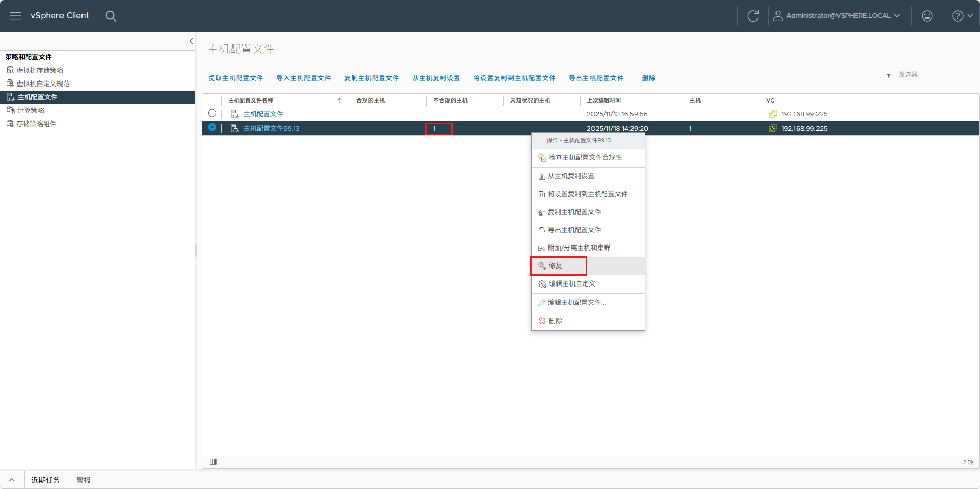Open the 主机配置文件99.13 profile link
The width and height of the screenshot is (980, 489).
pyautogui.click(x=271, y=128)
